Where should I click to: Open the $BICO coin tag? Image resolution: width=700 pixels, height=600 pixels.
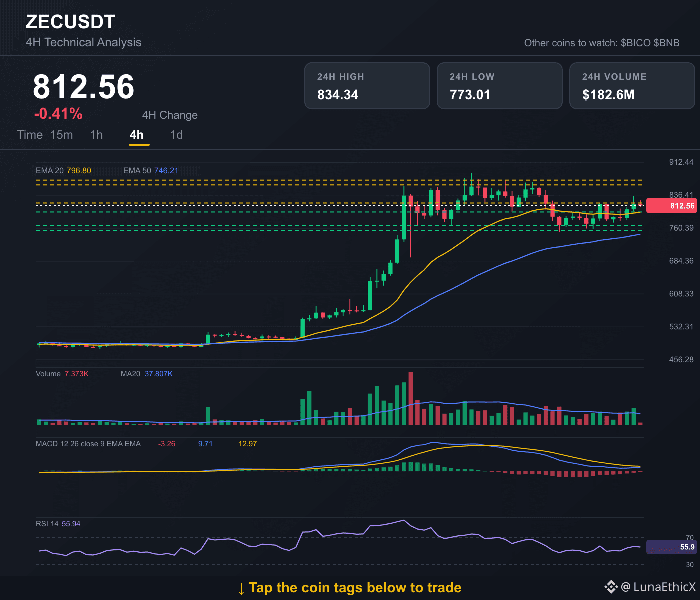coord(636,43)
